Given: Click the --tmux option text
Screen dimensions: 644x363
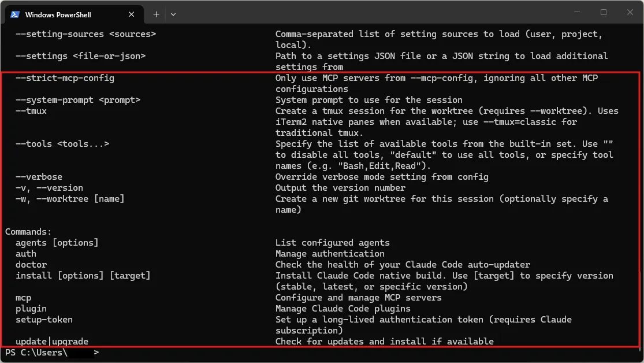Looking at the screenshot, I should tap(31, 111).
